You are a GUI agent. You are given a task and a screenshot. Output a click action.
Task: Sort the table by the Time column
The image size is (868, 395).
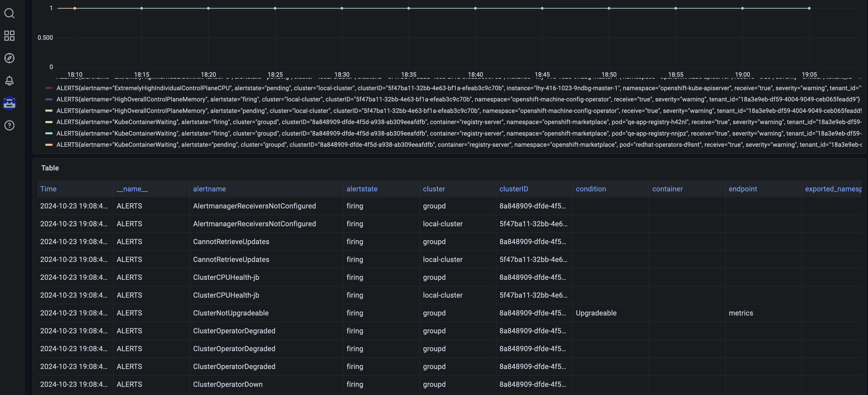click(48, 189)
